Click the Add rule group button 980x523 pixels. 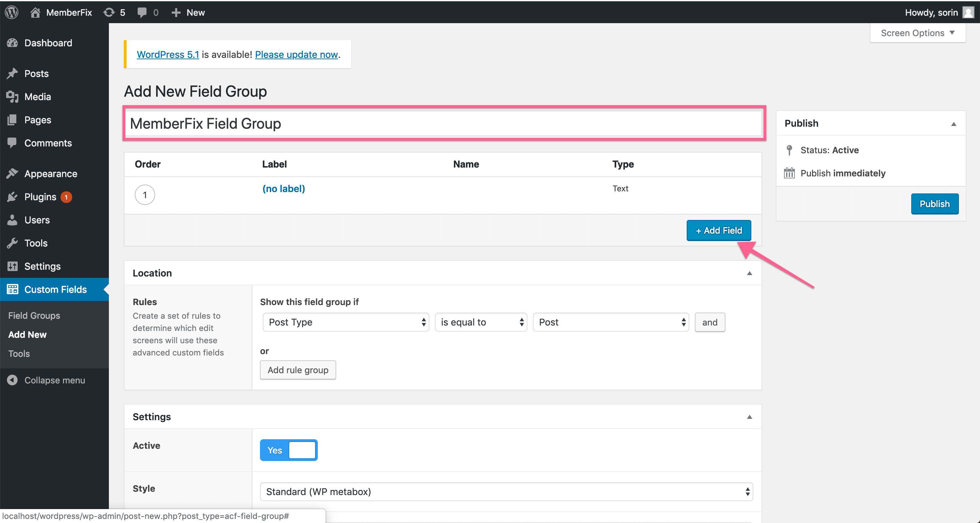pyautogui.click(x=298, y=369)
